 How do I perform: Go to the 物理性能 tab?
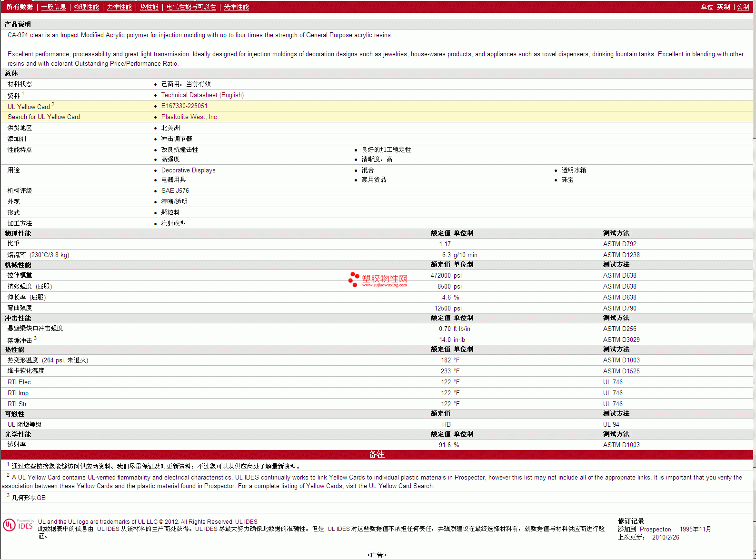tap(86, 7)
